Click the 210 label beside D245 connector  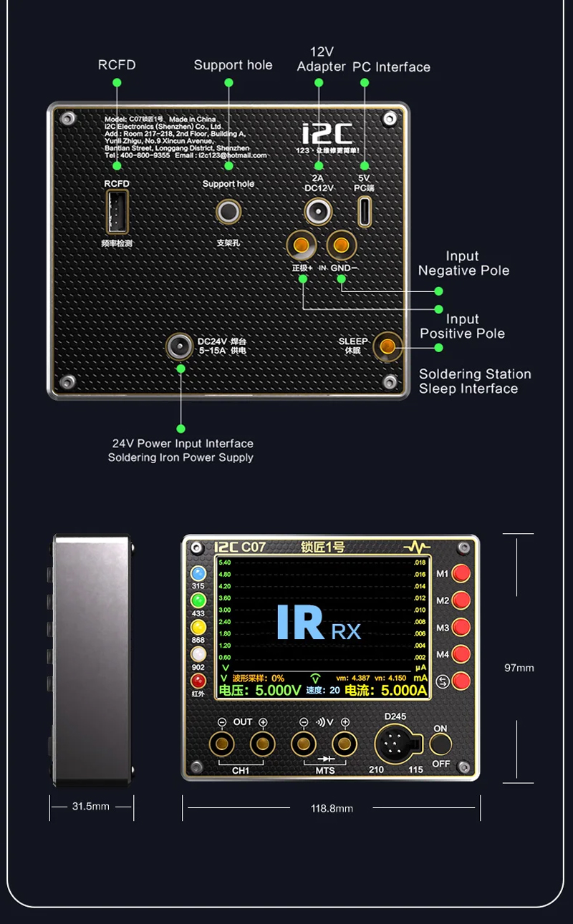(376, 770)
